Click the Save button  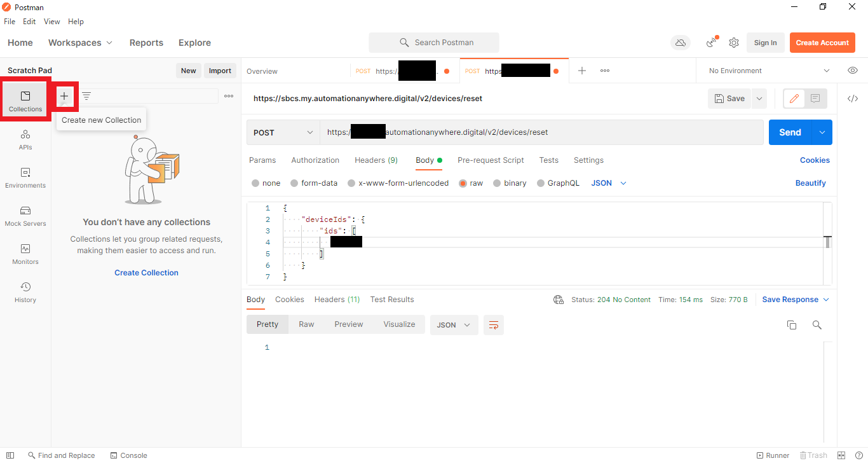click(x=729, y=99)
